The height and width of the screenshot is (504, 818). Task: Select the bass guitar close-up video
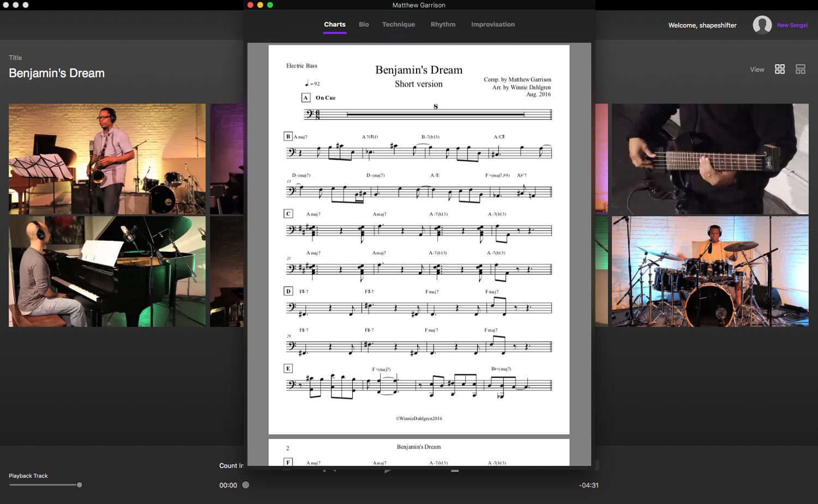click(709, 159)
